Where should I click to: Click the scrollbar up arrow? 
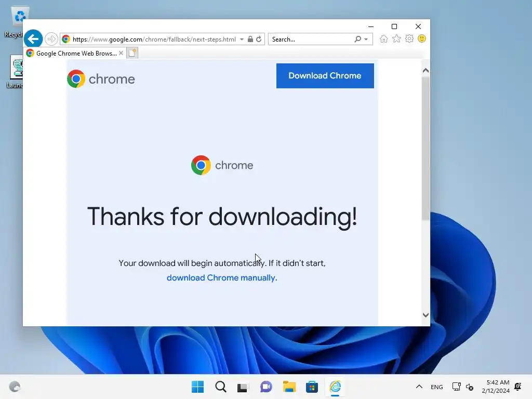(x=426, y=71)
